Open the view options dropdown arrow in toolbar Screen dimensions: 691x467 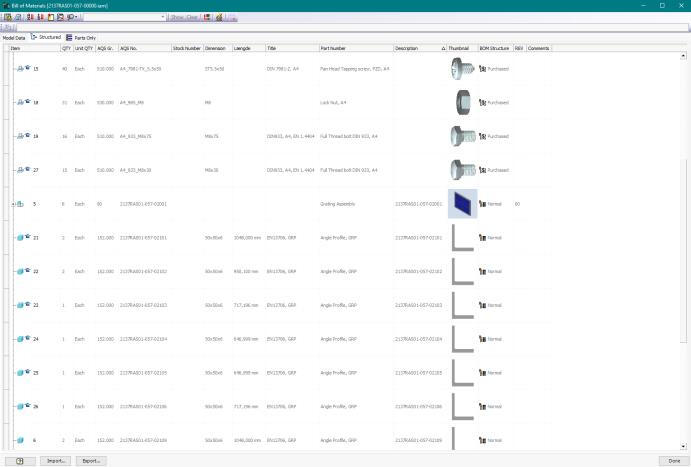coord(78,17)
